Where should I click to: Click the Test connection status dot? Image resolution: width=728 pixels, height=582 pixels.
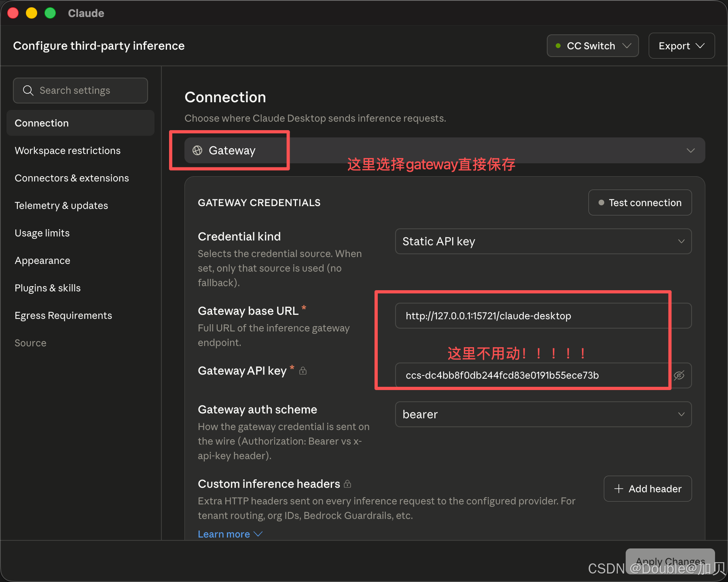coord(601,202)
